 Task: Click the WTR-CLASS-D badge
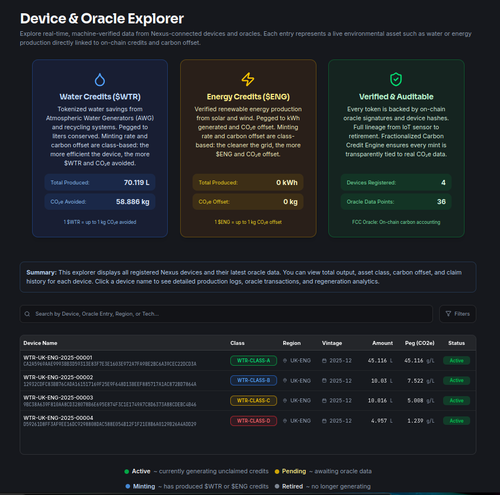click(x=253, y=421)
